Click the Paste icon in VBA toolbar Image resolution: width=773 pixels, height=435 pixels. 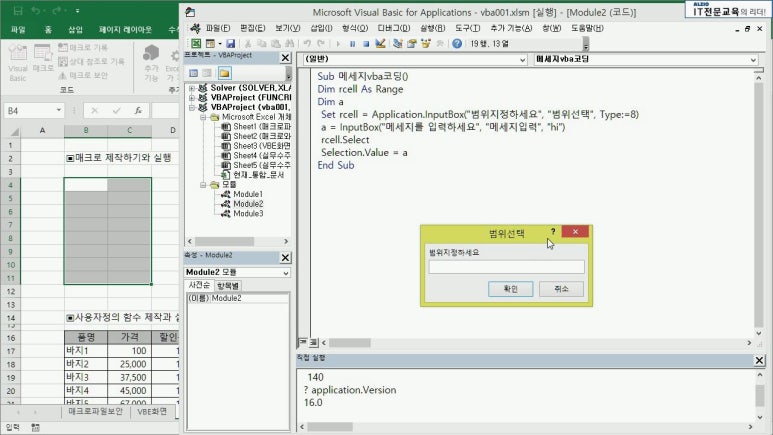click(276, 44)
